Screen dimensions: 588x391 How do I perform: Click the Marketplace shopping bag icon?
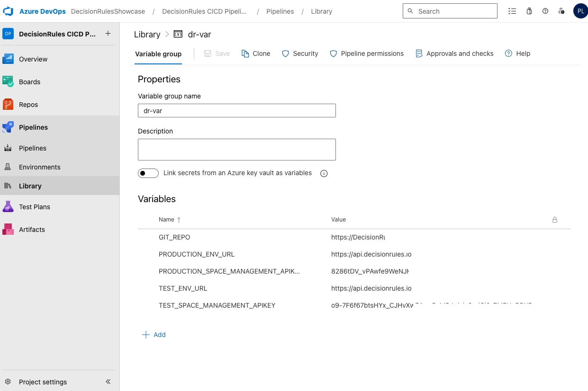click(529, 11)
